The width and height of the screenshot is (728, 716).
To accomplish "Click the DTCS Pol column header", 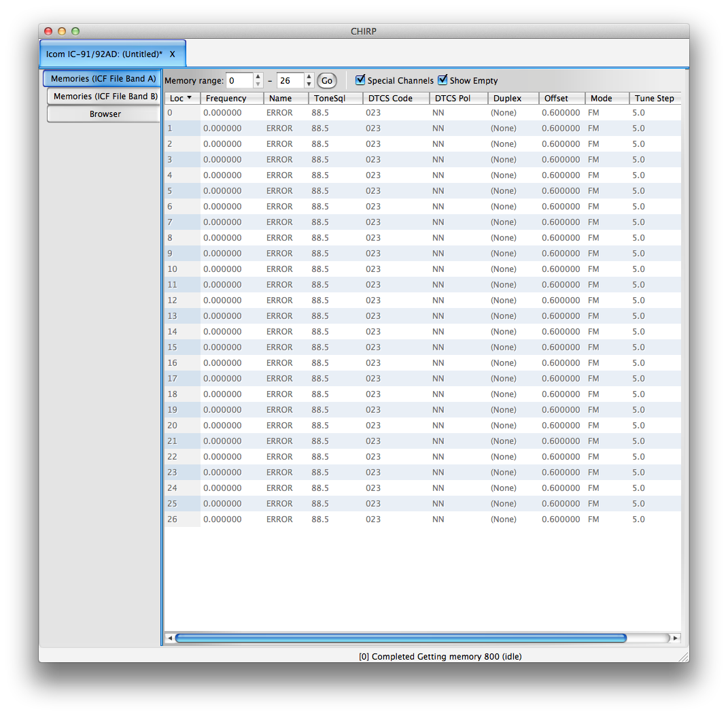I will (459, 99).
